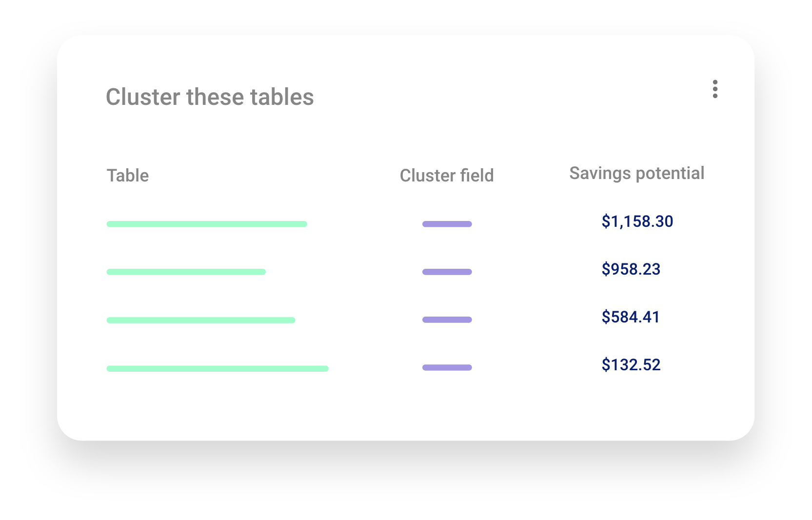The height and width of the screenshot is (520, 812).
Task: Click the $1,158.30 savings value
Action: coord(637,221)
